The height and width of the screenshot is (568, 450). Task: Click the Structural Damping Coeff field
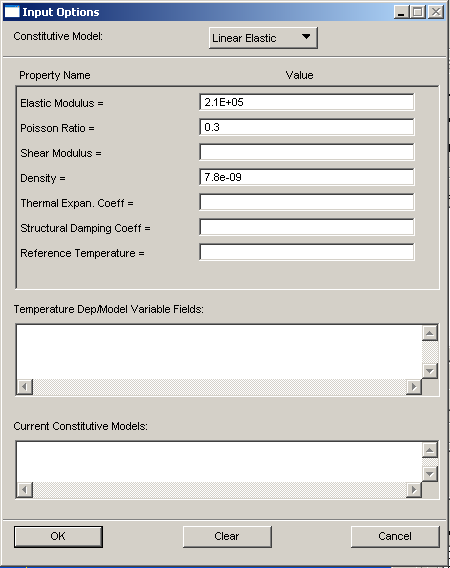[x=307, y=227]
